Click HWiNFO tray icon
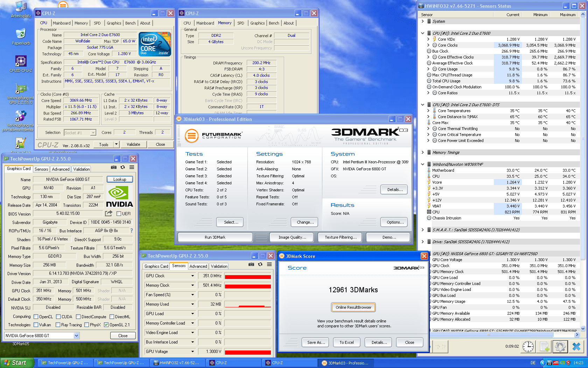 tap(549, 363)
